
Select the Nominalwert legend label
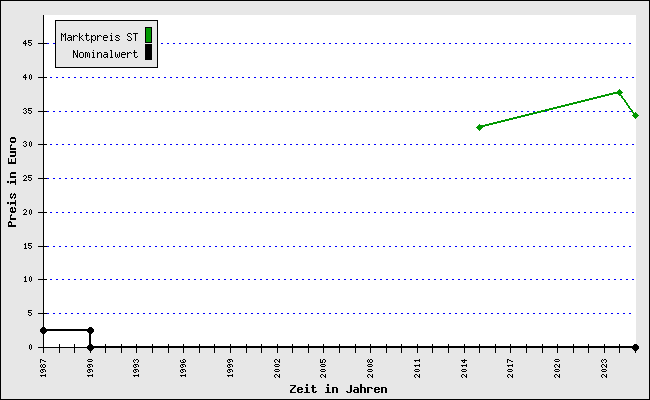[105, 54]
